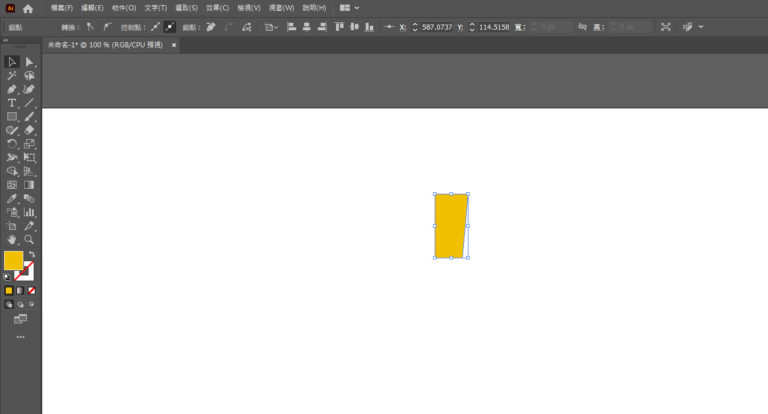Select the Magic Wand tool
This screenshot has height=414, width=768.
click(x=12, y=76)
